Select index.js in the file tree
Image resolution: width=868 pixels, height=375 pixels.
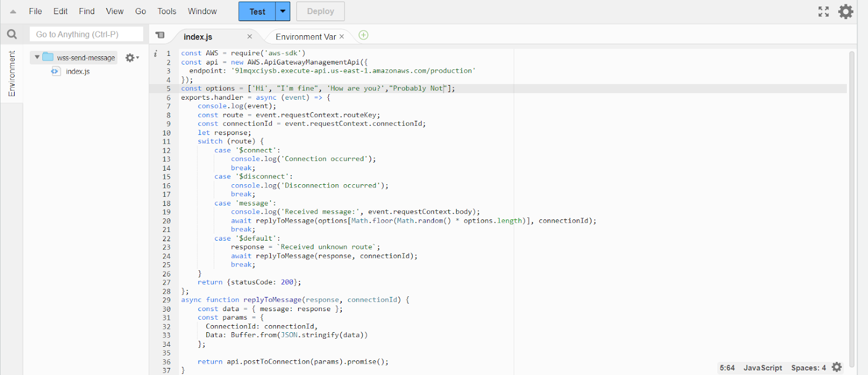coord(78,72)
